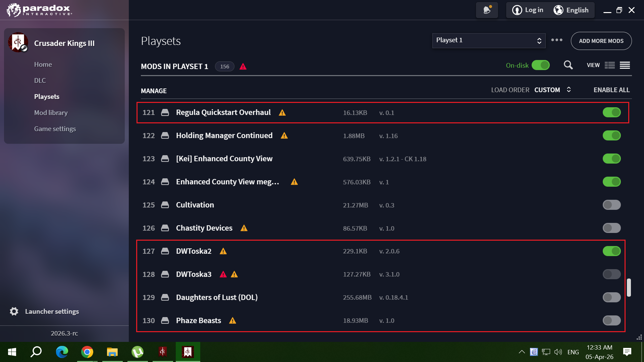644x362 pixels.
Task: Open Microsoft Edge from the taskbar
Action: 62,352
